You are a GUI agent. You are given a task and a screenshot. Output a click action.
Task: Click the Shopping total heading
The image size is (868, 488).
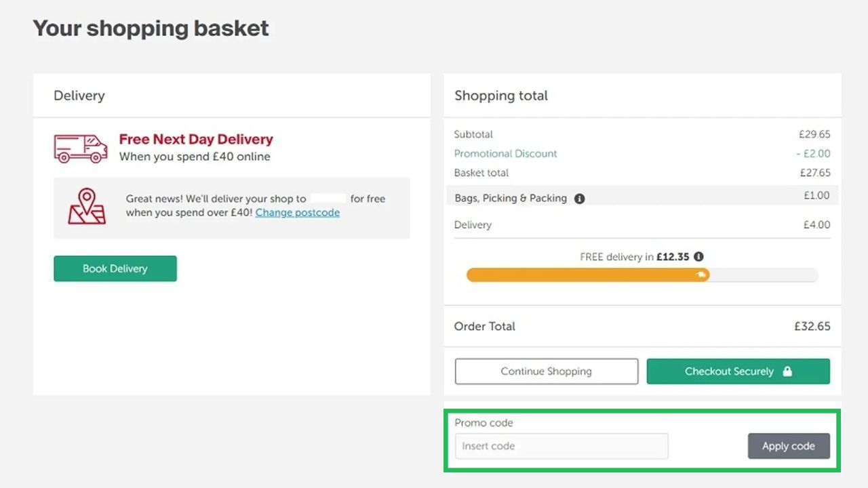(x=501, y=96)
